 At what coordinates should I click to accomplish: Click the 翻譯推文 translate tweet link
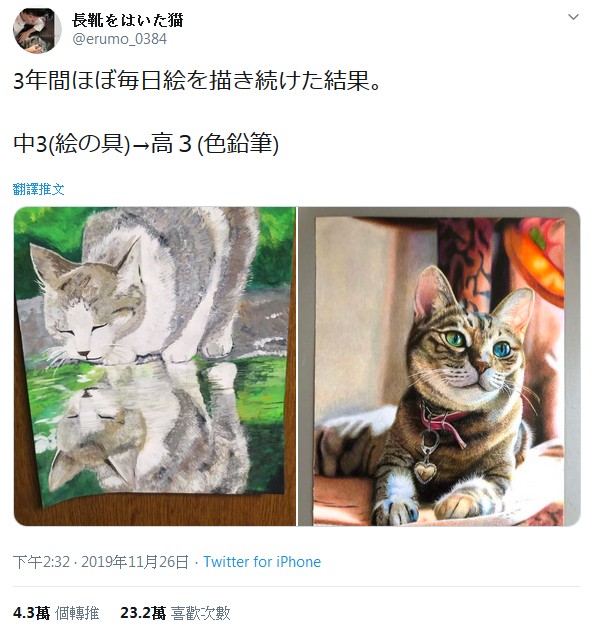tap(39, 189)
